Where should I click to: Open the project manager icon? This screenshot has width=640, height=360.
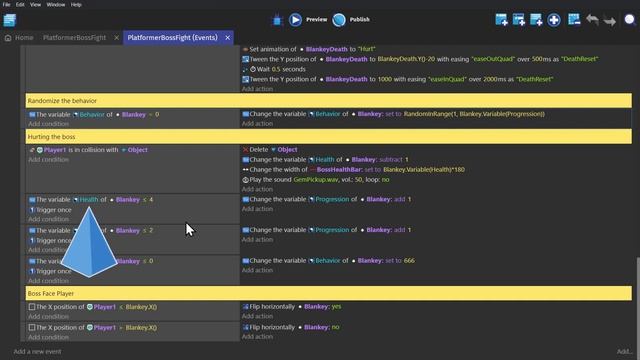click(x=9, y=20)
